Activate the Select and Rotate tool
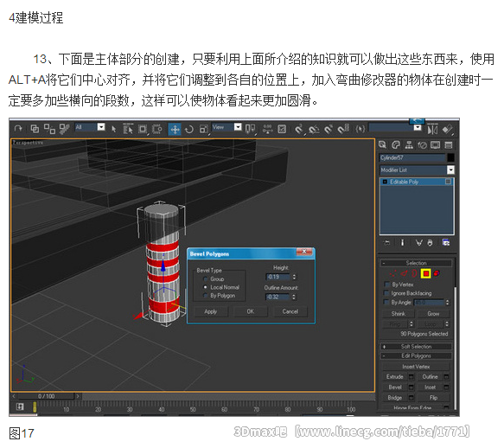Viewport: 504px width, 448px height. (189, 129)
